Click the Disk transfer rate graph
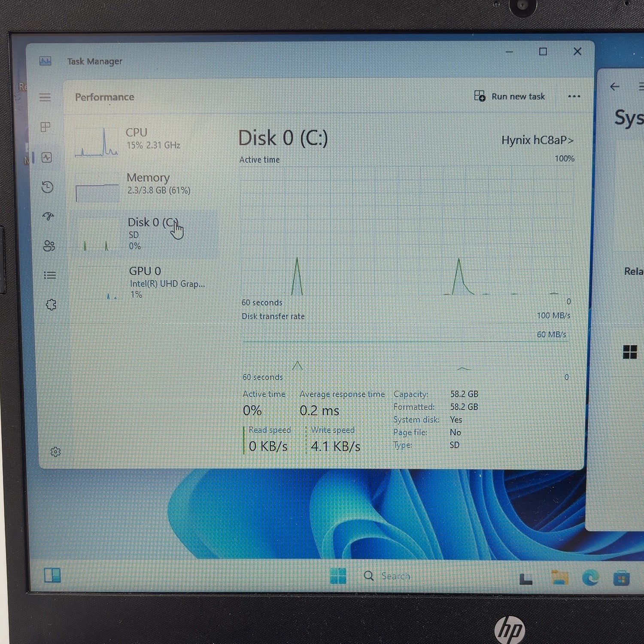The width and height of the screenshot is (644, 644). point(406,347)
